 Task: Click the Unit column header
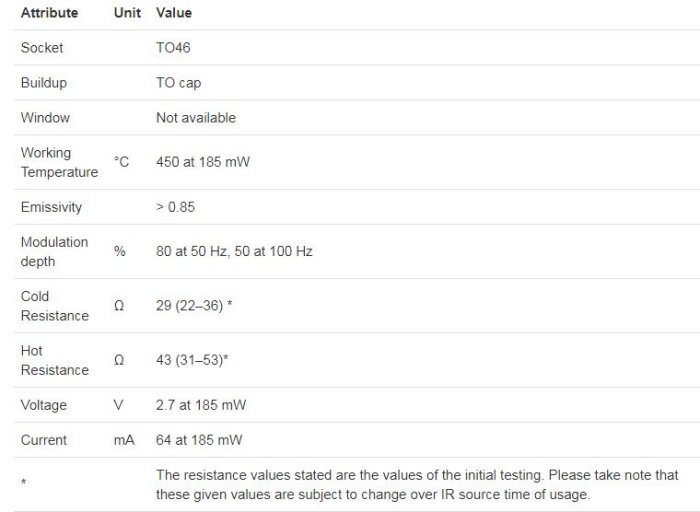pos(127,13)
